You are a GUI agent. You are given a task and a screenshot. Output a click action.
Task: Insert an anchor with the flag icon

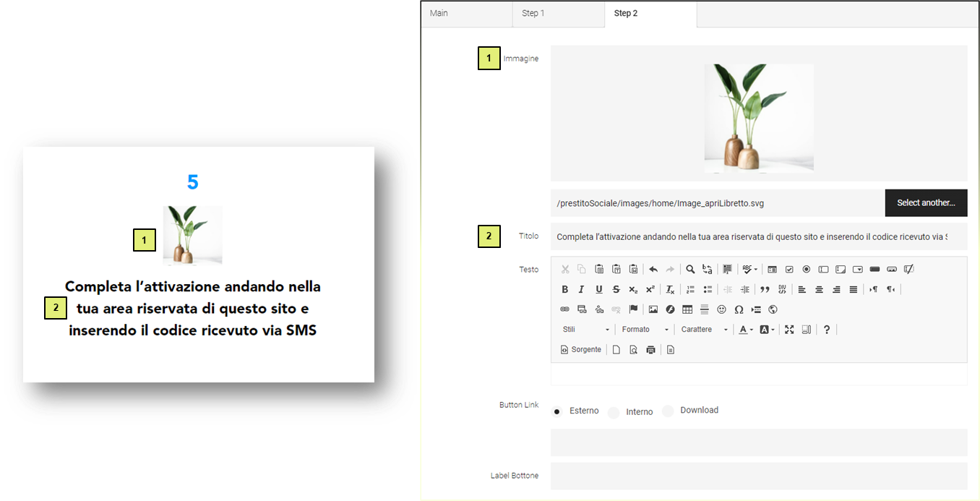[x=633, y=309]
